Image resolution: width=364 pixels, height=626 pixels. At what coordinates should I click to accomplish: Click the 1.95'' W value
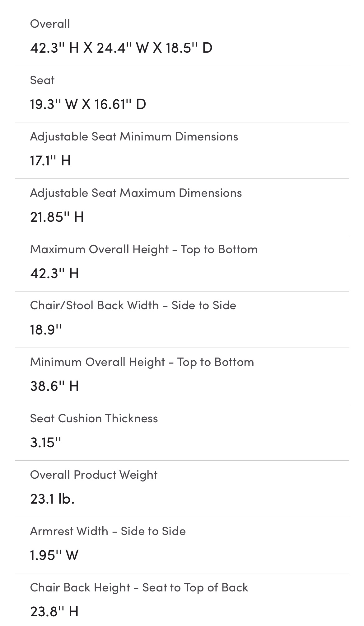[x=54, y=555]
